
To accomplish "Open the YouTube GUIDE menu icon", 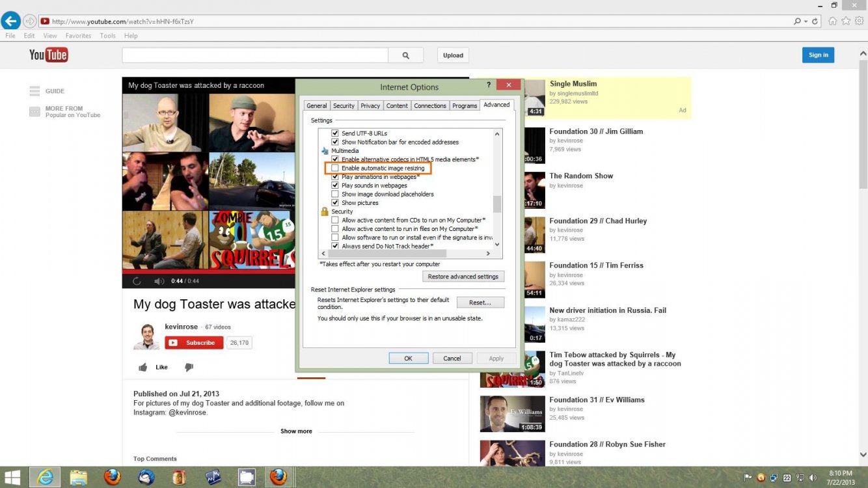I will click(34, 91).
